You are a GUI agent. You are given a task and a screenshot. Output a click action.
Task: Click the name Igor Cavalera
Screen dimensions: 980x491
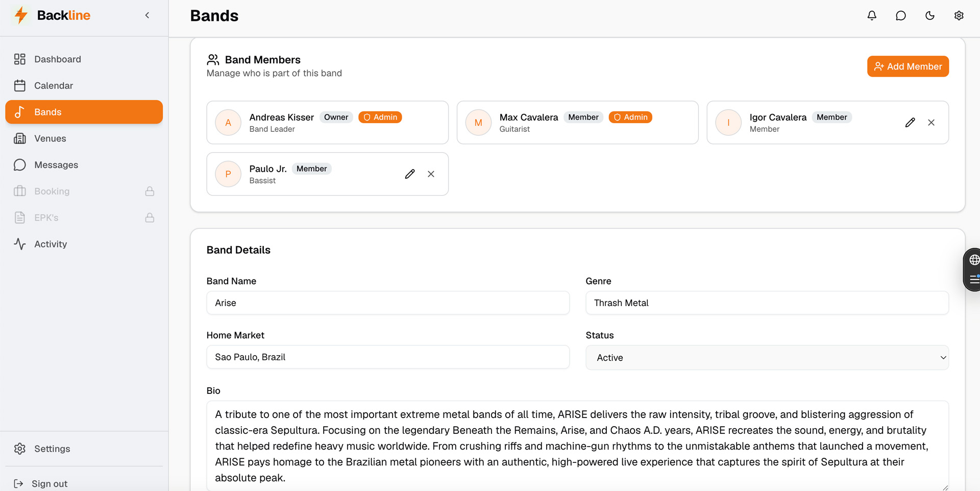click(x=778, y=117)
